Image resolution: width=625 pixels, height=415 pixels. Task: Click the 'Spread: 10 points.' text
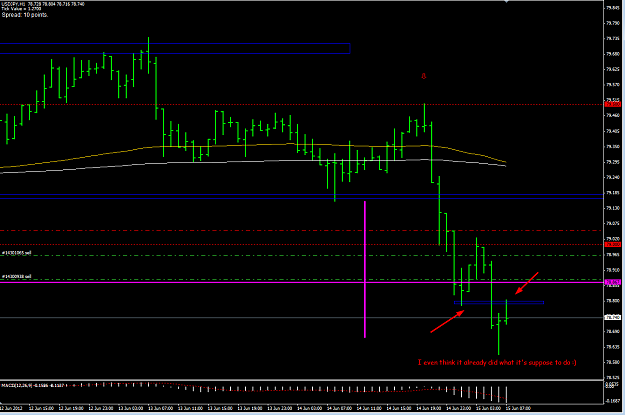point(25,15)
